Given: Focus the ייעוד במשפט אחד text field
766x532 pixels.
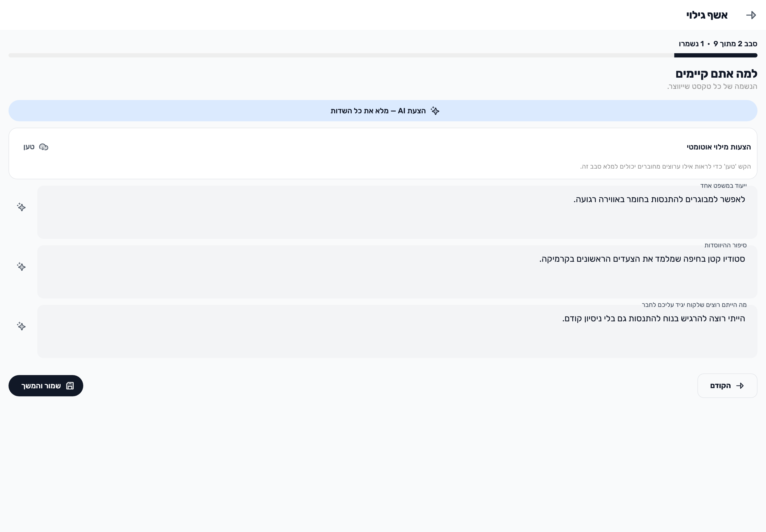Looking at the screenshot, I should click(x=397, y=212).
